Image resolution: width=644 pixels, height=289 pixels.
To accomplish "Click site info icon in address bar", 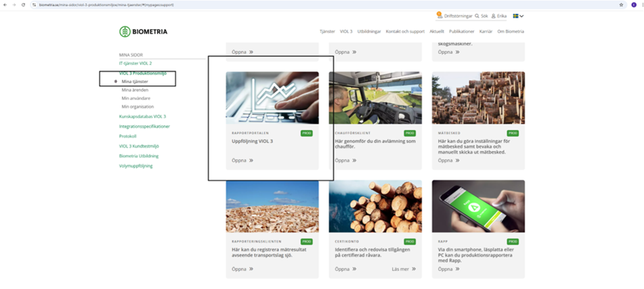I will pyautogui.click(x=34, y=5).
